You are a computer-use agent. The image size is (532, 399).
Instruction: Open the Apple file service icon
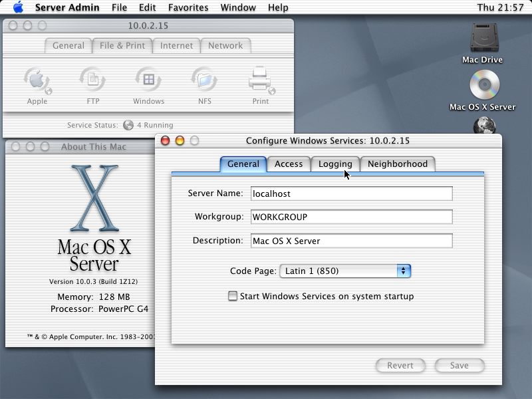pos(37,80)
